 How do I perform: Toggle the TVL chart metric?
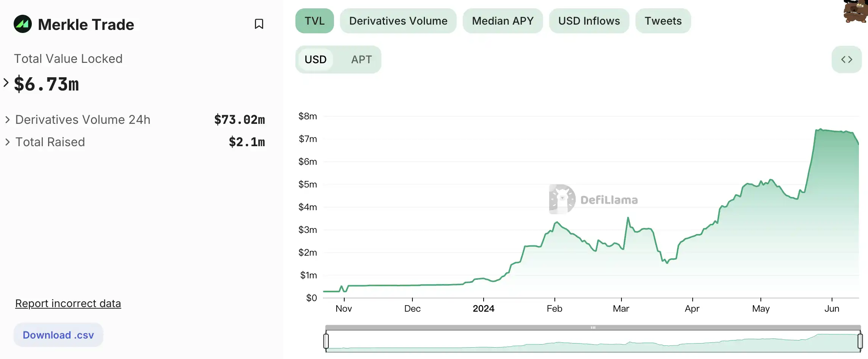314,21
